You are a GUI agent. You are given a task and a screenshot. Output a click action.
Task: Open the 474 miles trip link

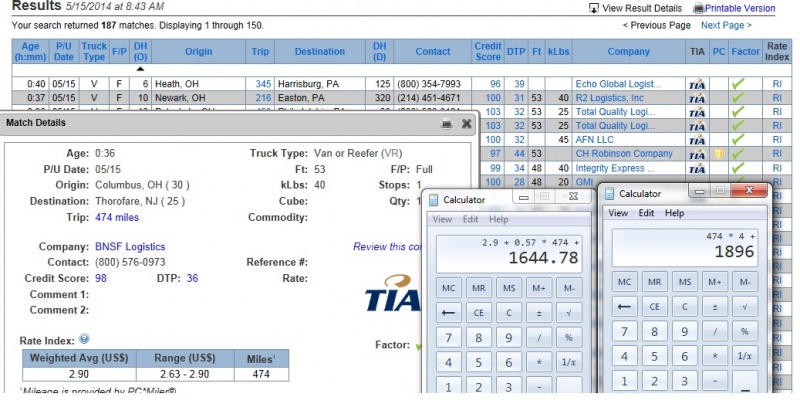tap(117, 217)
